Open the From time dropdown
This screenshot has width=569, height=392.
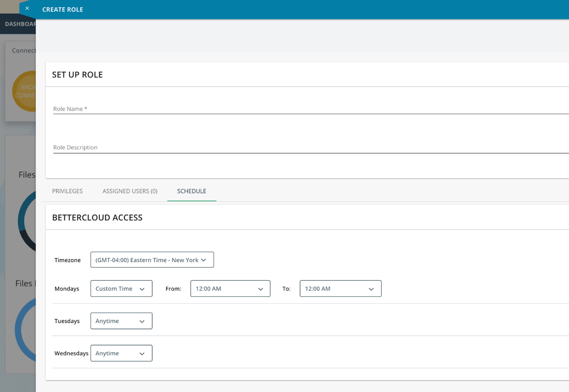coord(230,289)
